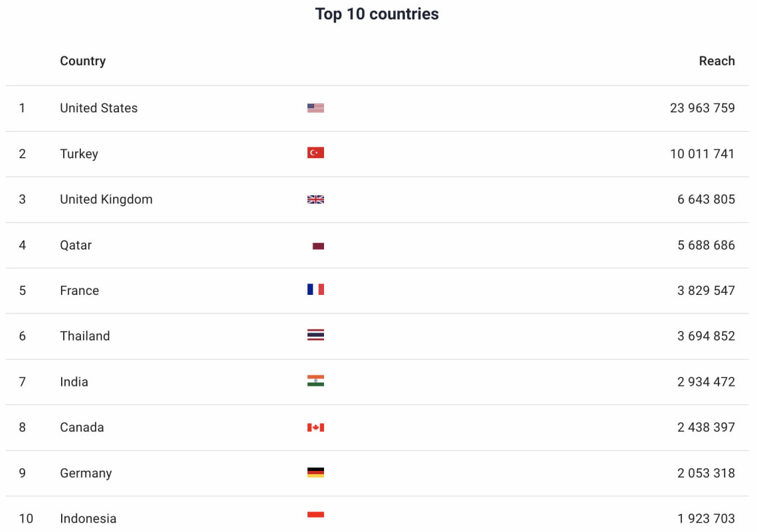
Task: Click the Thailand country name
Action: click(85, 336)
